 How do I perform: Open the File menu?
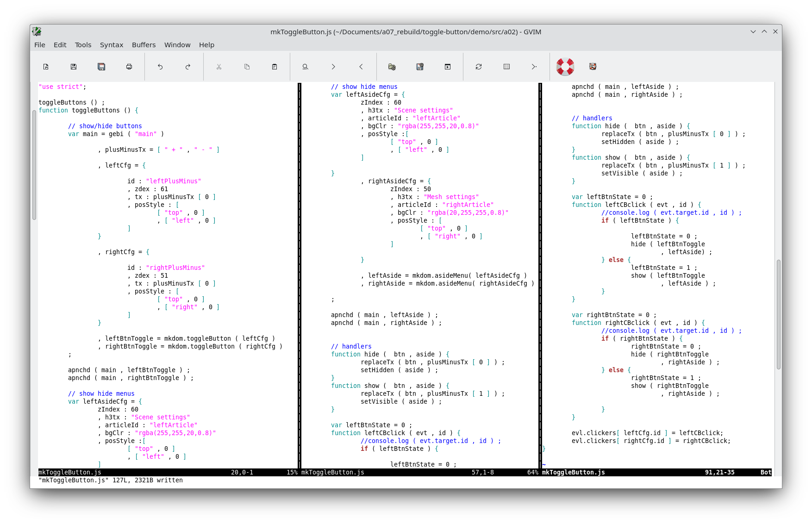click(40, 45)
